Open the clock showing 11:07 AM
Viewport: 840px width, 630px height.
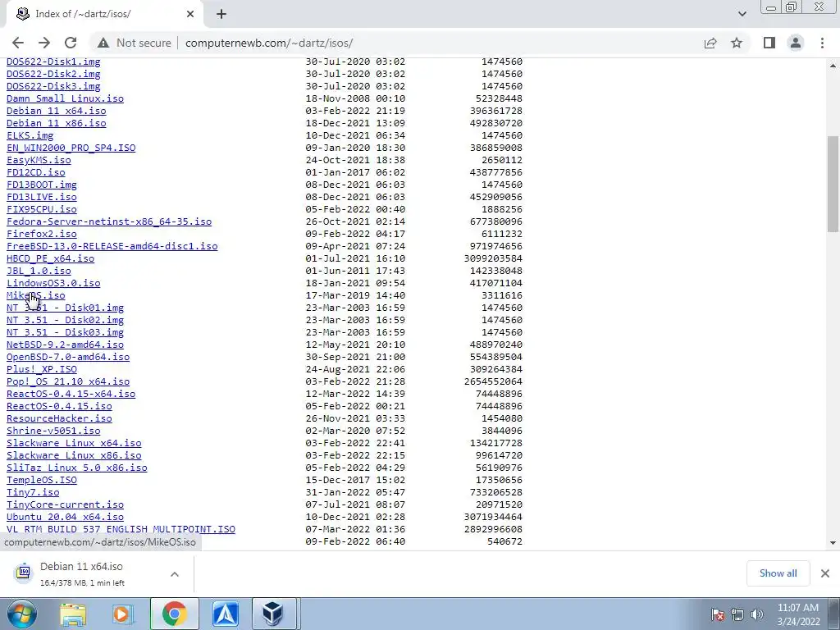point(798,614)
